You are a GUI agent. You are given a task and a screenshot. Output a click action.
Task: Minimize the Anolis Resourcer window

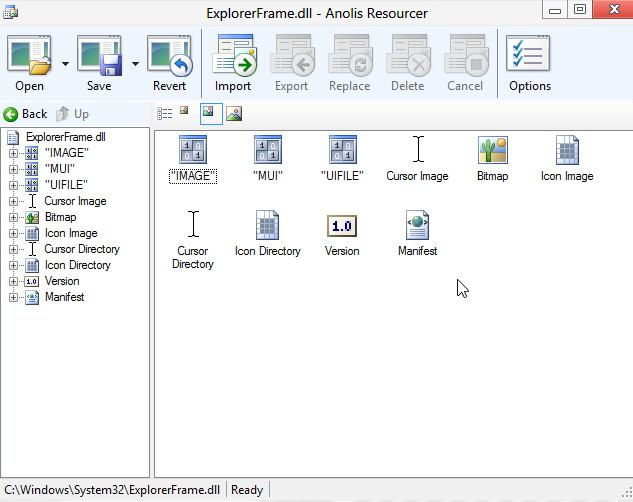click(555, 10)
